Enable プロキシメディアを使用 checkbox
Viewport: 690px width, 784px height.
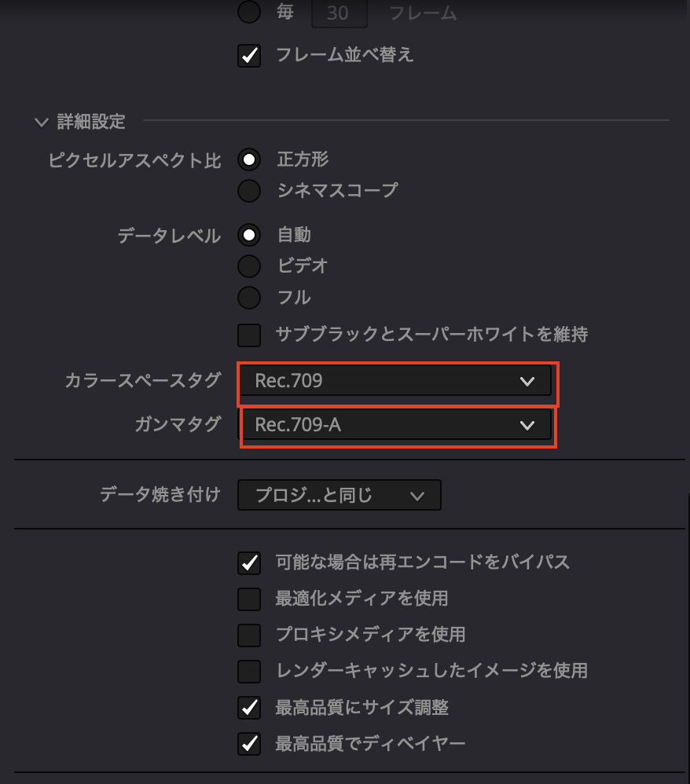point(249,635)
